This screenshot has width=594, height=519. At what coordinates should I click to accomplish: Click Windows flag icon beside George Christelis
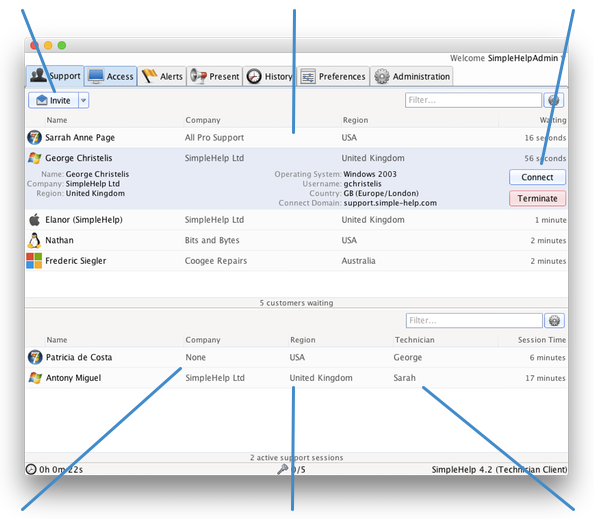34,158
